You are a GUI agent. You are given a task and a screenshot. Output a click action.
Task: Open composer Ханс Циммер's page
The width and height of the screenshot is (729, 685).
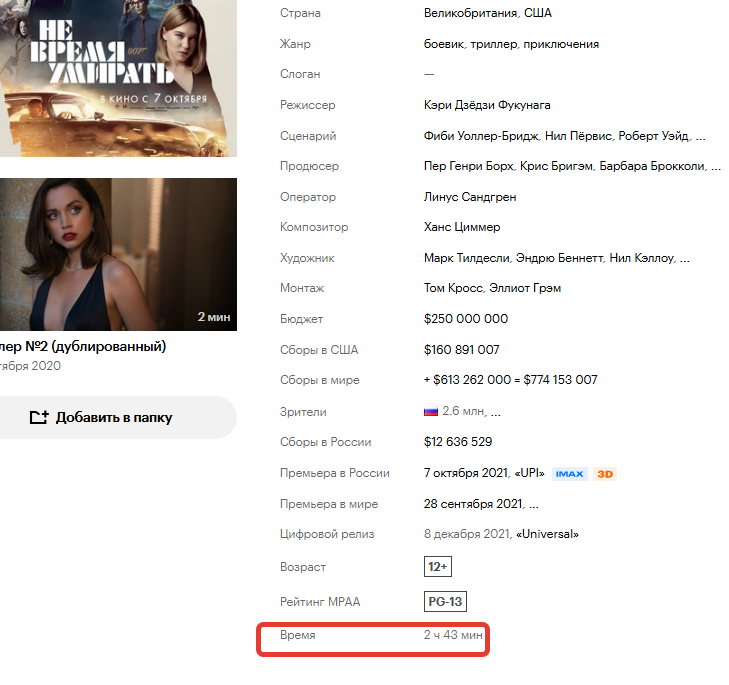coord(462,228)
